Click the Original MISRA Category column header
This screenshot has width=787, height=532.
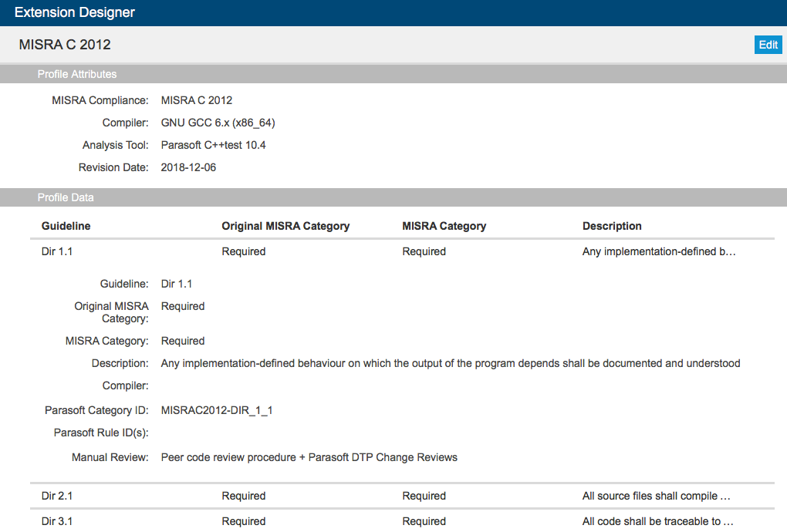pyautogui.click(x=285, y=226)
